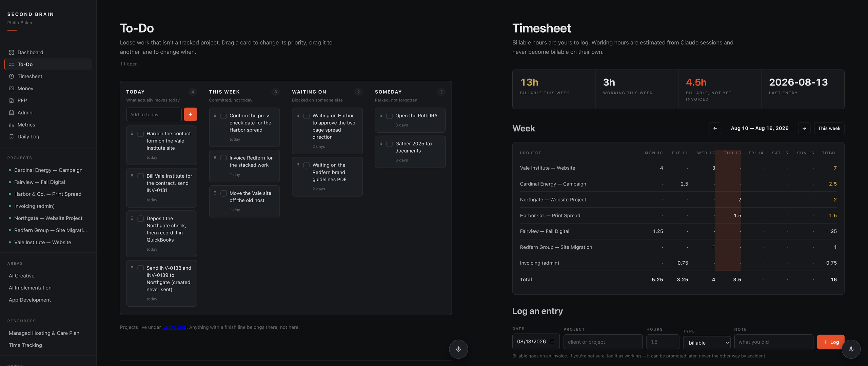Check off Bill Vale Institute task
This screenshot has height=366, width=868.
pyautogui.click(x=140, y=176)
